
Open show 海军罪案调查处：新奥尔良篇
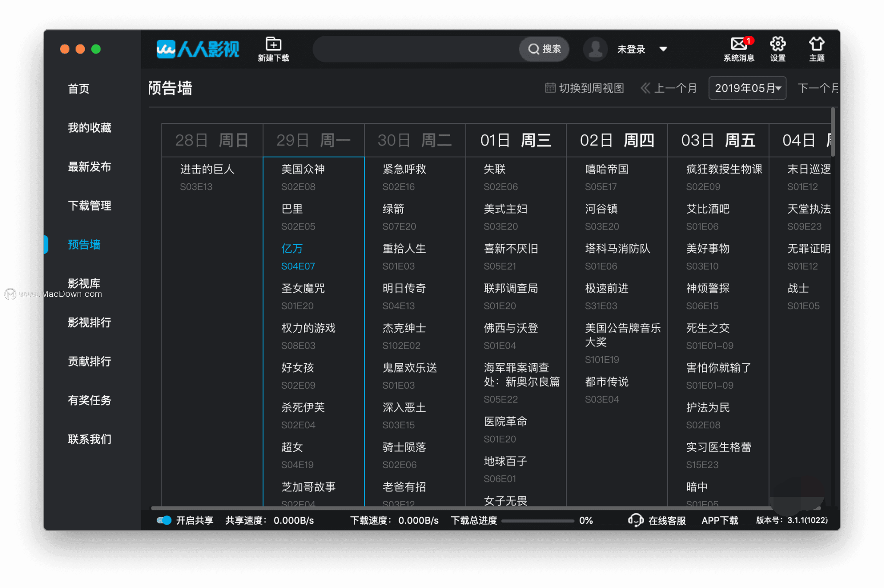click(x=521, y=374)
